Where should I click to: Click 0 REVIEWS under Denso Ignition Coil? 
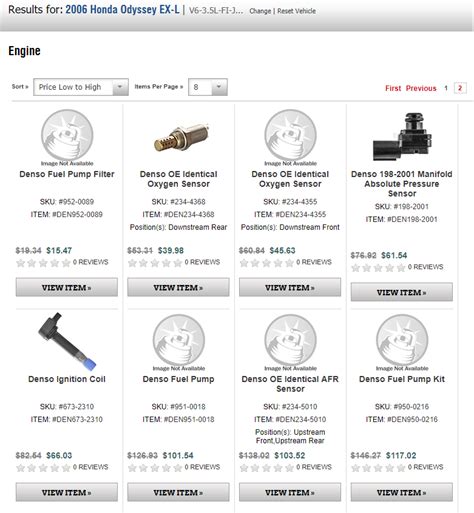pyautogui.click(x=90, y=467)
